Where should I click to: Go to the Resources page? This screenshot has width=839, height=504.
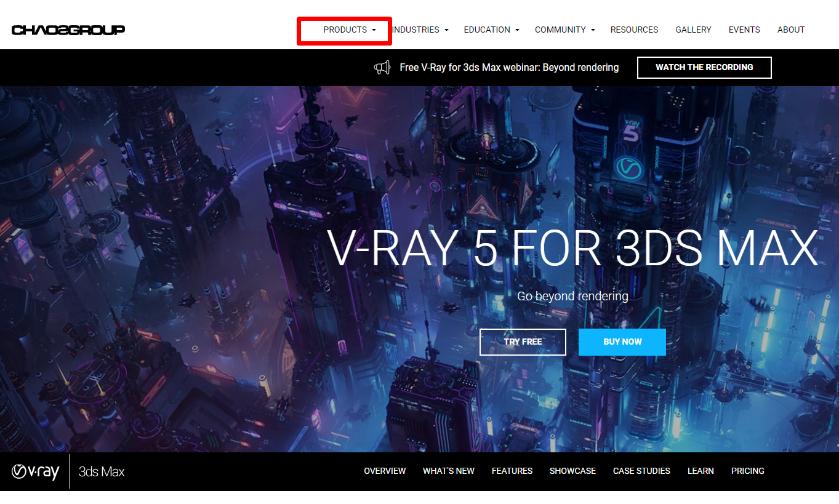click(x=634, y=30)
